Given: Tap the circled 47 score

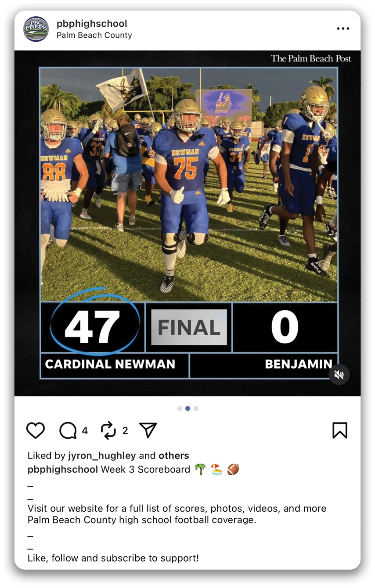Looking at the screenshot, I should click(x=92, y=326).
